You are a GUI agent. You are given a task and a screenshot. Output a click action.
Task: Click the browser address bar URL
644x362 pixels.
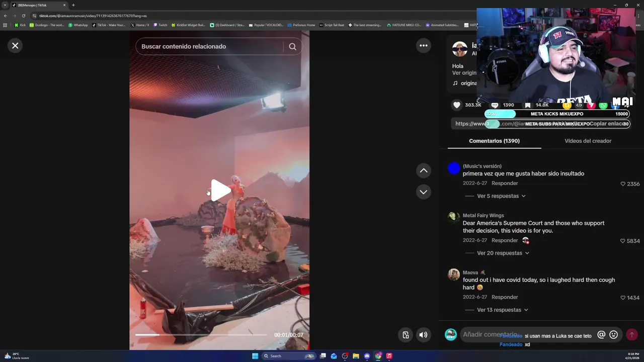[93, 16]
